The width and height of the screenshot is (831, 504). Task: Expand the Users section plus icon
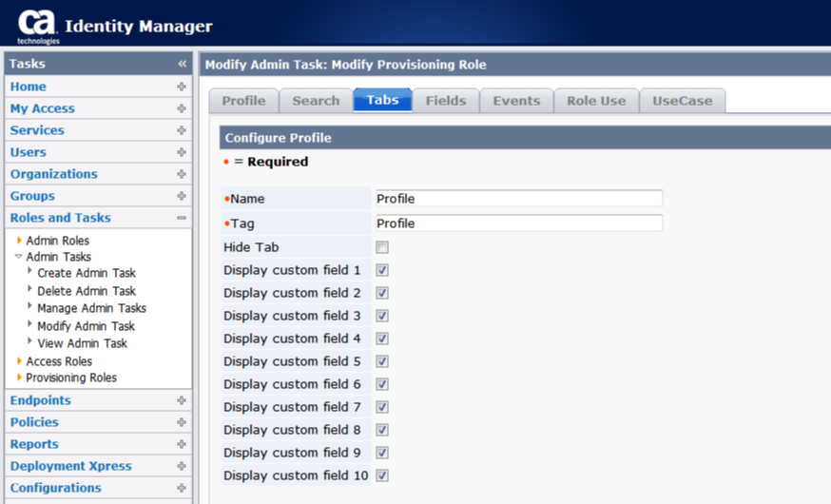pyautogui.click(x=182, y=152)
